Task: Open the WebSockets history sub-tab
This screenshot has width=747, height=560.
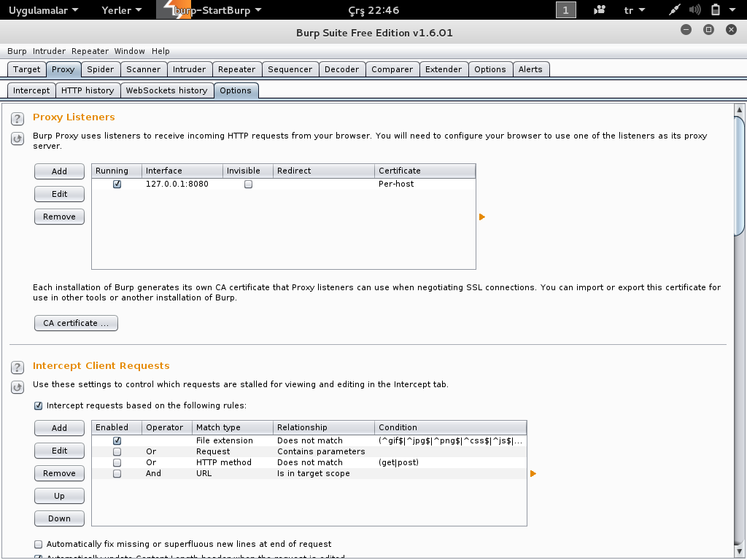Action: coord(167,90)
